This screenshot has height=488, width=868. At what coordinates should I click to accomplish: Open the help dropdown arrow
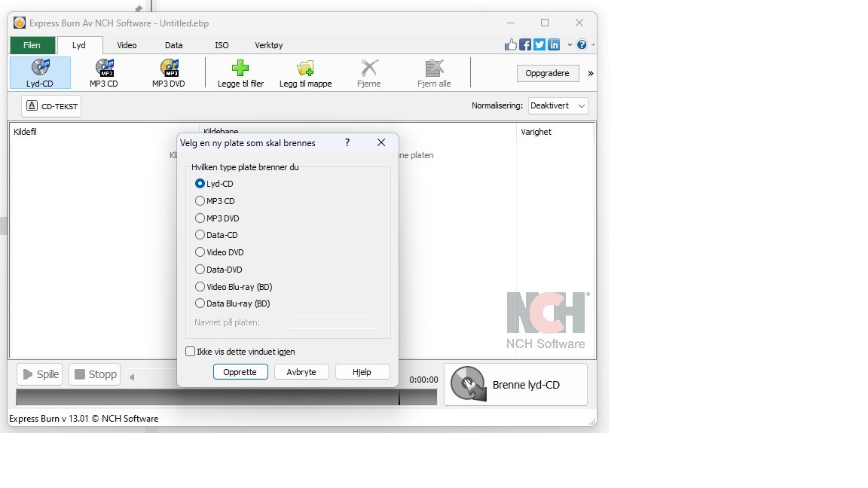(594, 44)
